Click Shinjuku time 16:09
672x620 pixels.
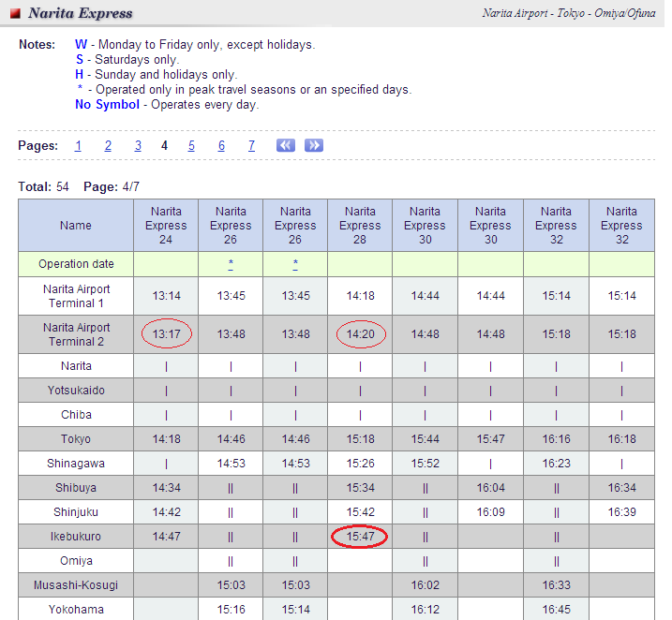[x=491, y=512]
